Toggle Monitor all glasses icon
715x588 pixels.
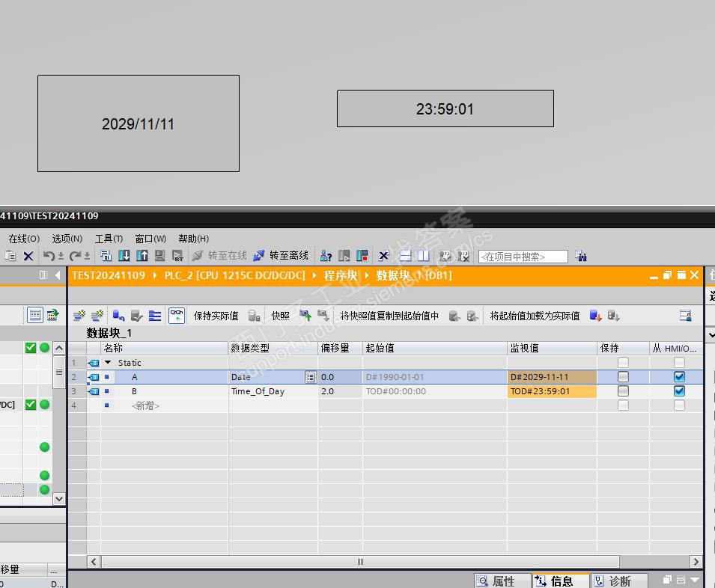click(177, 315)
